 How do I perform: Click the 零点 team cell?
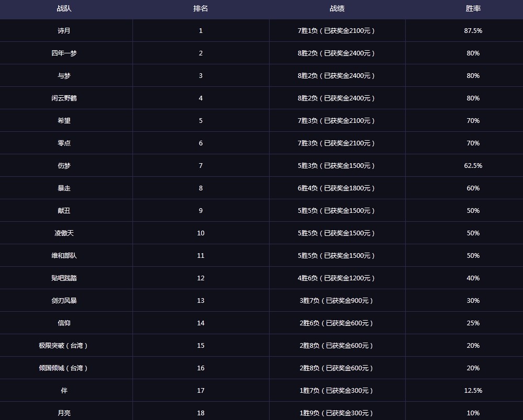click(x=64, y=143)
